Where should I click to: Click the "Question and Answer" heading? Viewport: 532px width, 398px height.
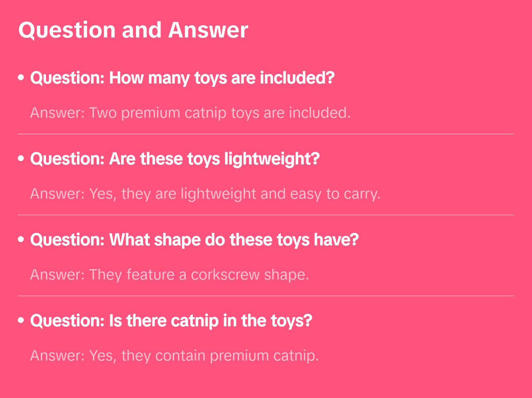pos(133,30)
